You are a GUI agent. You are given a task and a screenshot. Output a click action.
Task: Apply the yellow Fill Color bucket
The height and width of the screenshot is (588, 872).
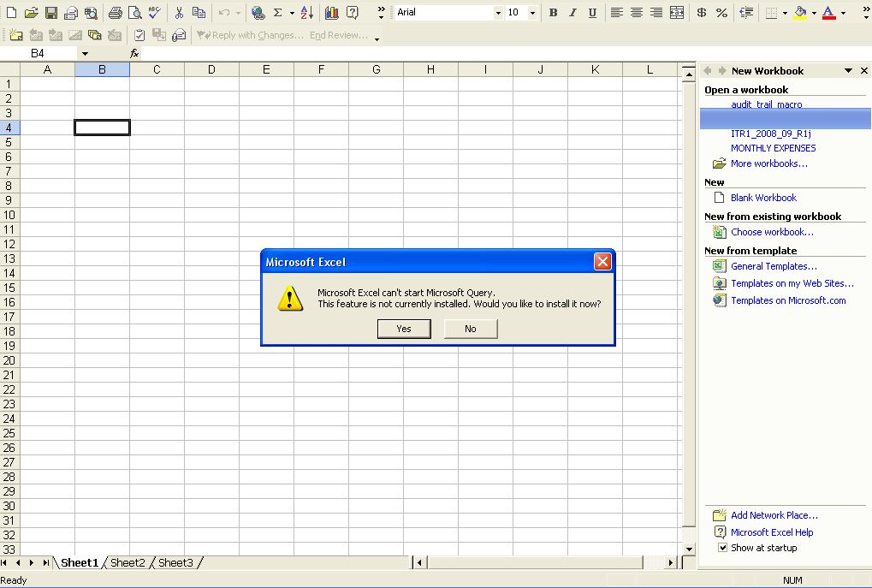(x=800, y=12)
